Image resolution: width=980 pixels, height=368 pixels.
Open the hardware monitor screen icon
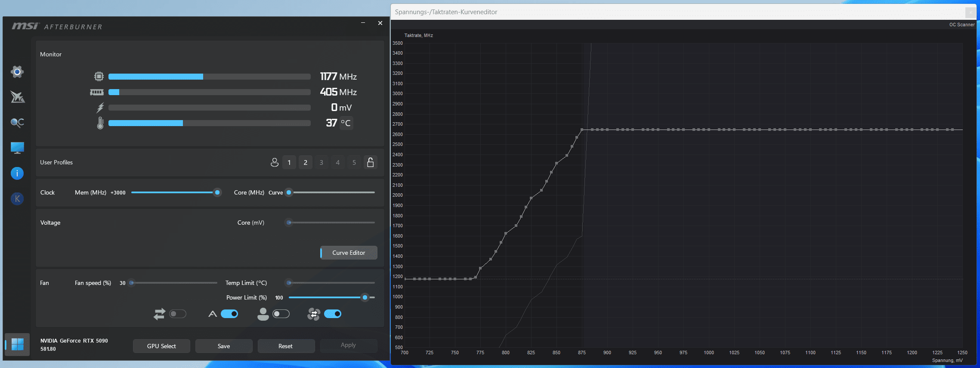point(17,148)
